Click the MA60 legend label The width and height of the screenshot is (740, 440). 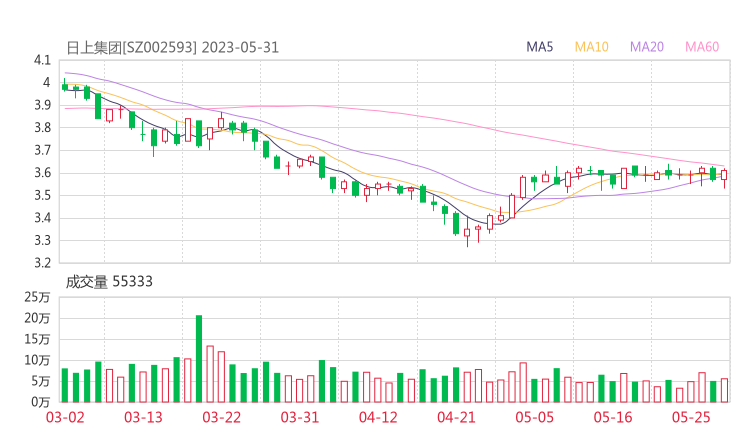(702, 47)
